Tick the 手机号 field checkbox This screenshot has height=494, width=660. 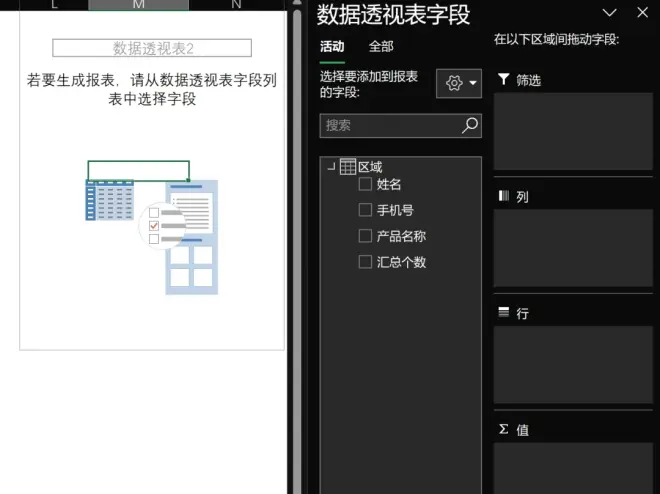pyautogui.click(x=365, y=210)
